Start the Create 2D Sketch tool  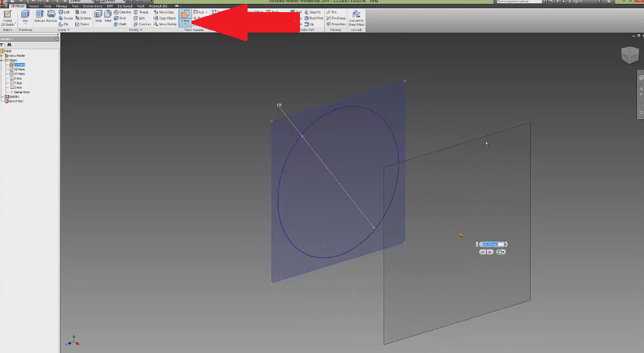point(8,17)
